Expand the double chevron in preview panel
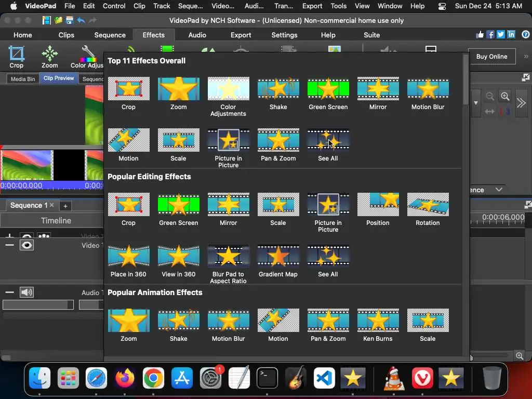 tap(521, 103)
